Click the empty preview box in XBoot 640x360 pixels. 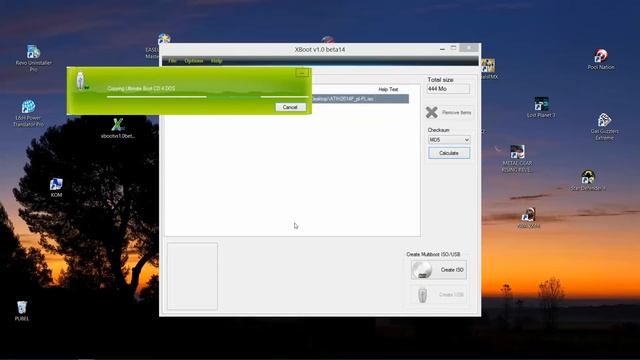(192, 276)
